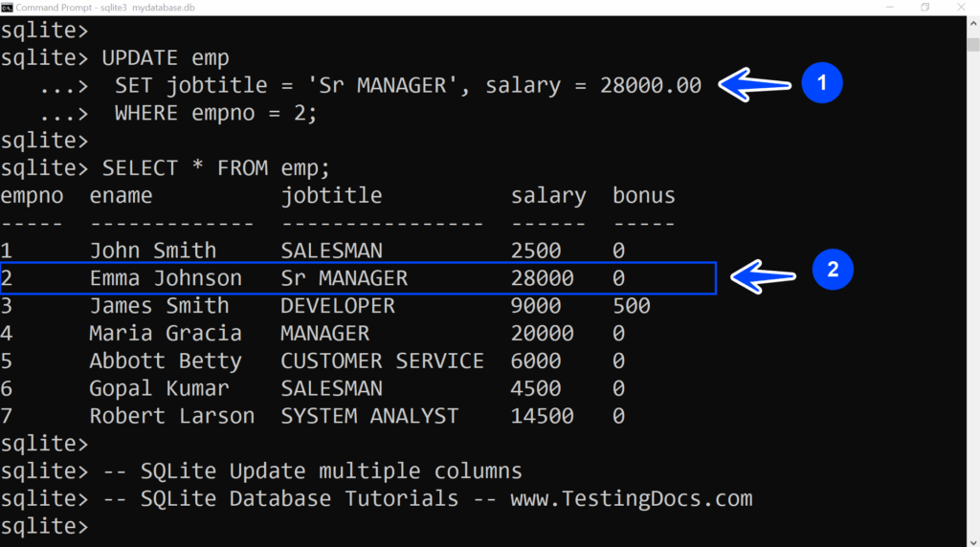This screenshot has height=547, width=980.
Task: Click the last 'sqlite>' prompt at bottom
Action: coord(44,526)
